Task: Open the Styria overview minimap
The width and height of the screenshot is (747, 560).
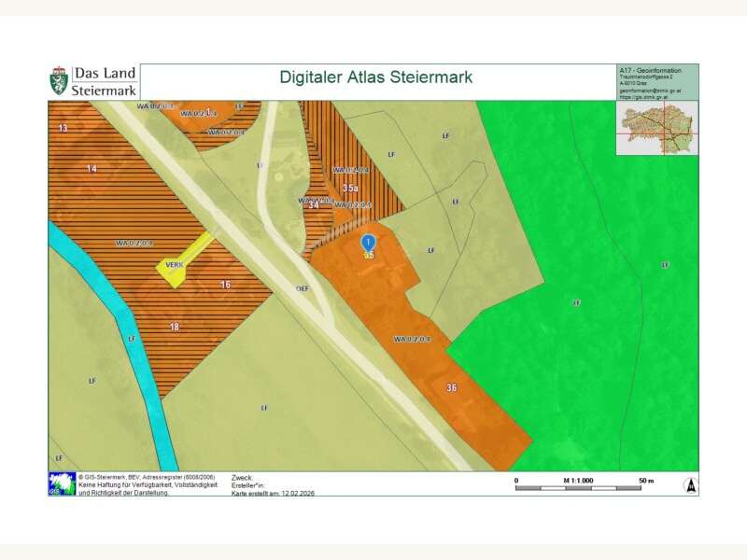Action: tap(657, 130)
